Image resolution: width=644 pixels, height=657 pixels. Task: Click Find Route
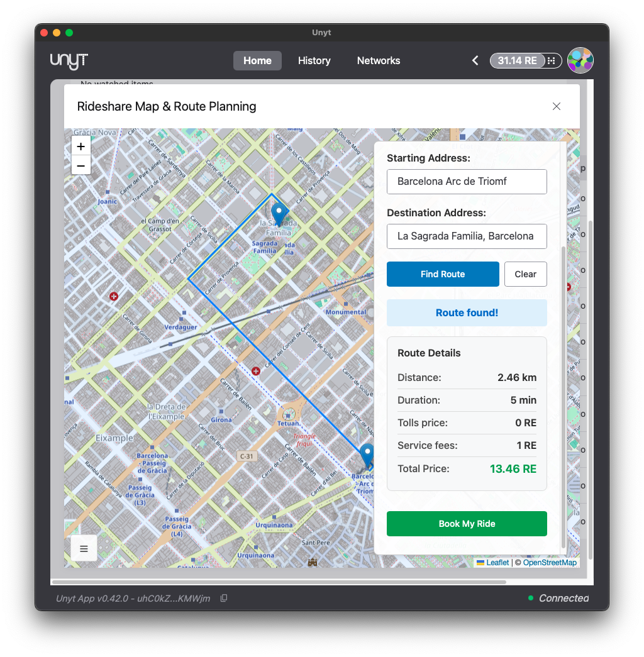443,274
